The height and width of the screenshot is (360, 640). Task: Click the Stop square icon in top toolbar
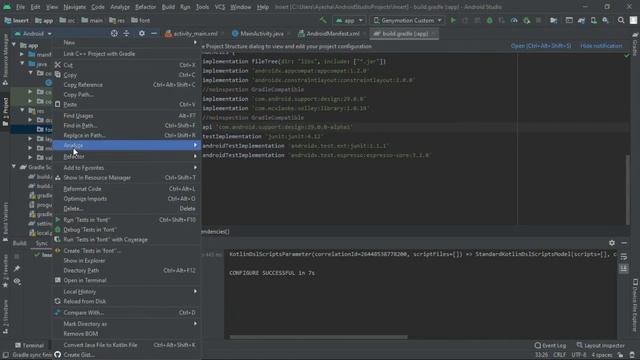[538, 20]
